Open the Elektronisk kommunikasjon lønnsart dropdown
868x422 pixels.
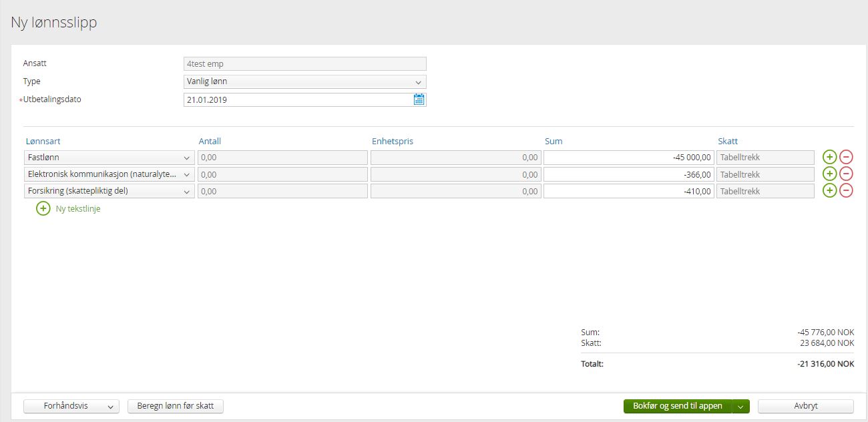[x=110, y=174]
